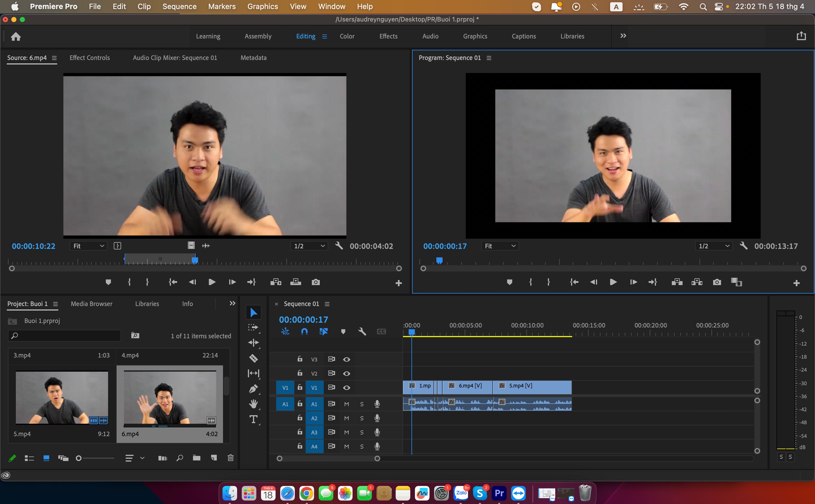Click Overwrite button in Source monitor
This screenshot has width=815, height=504.
[295, 282]
